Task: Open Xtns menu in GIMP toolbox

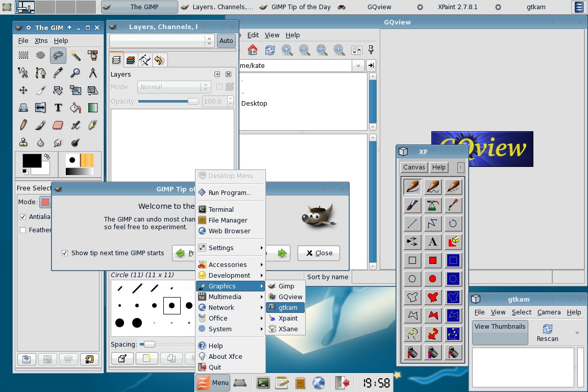Action: coord(41,40)
